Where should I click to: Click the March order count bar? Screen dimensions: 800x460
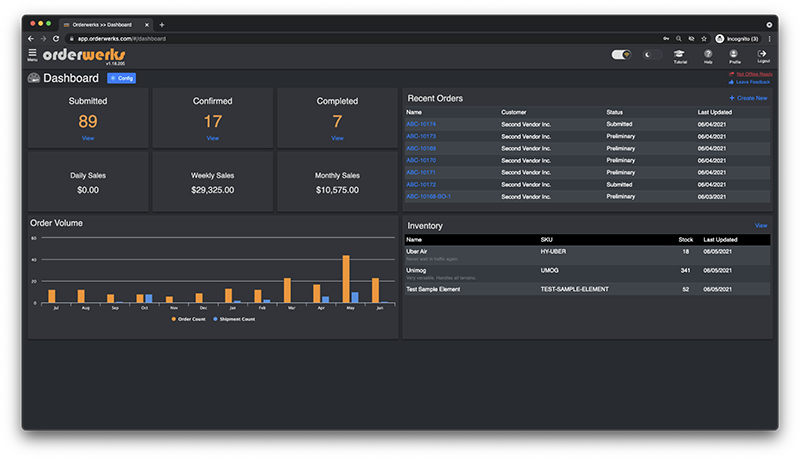point(287,291)
